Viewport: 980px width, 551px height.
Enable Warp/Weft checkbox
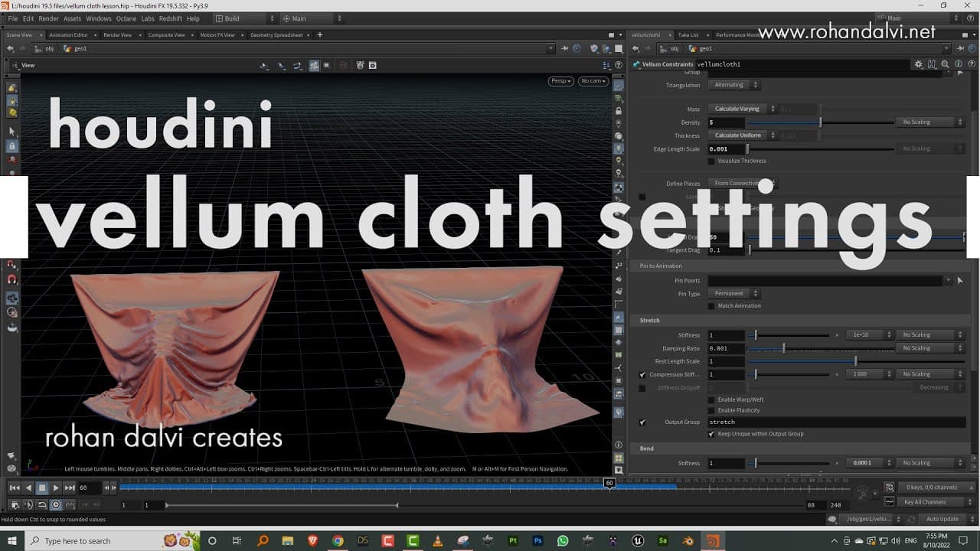point(711,399)
